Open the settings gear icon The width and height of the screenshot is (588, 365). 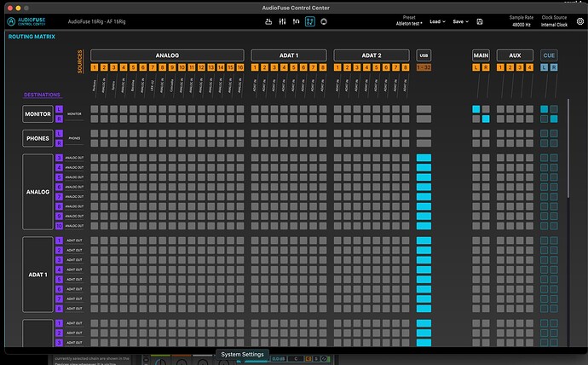[579, 21]
